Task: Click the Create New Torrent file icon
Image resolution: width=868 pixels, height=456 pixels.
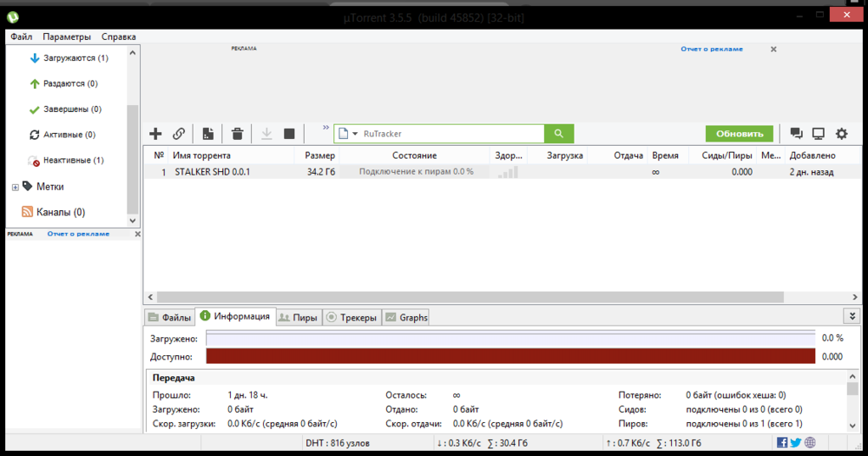Action: (x=208, y=134)
